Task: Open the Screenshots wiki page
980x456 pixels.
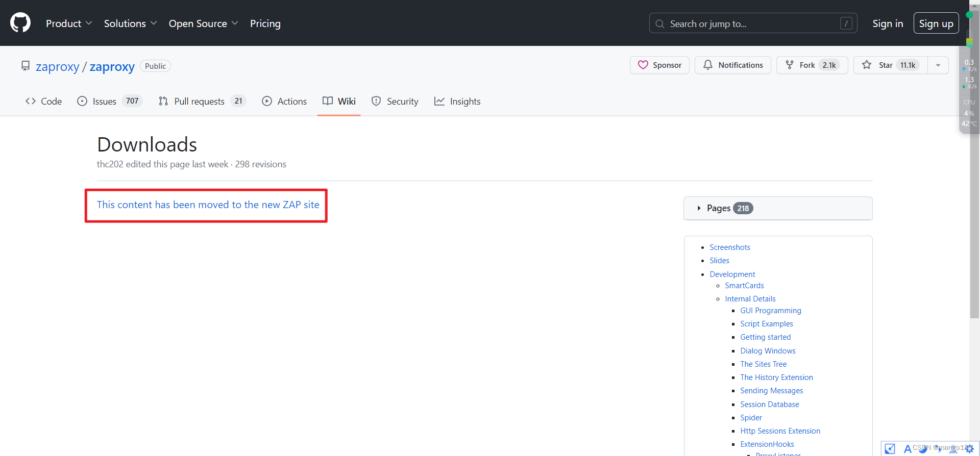Action: (x=730, y=247)
